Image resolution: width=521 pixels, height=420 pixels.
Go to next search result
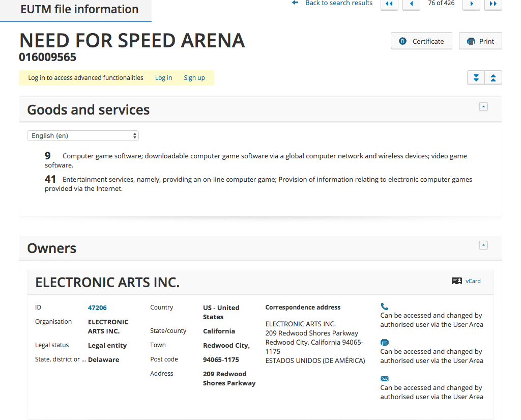472,4
